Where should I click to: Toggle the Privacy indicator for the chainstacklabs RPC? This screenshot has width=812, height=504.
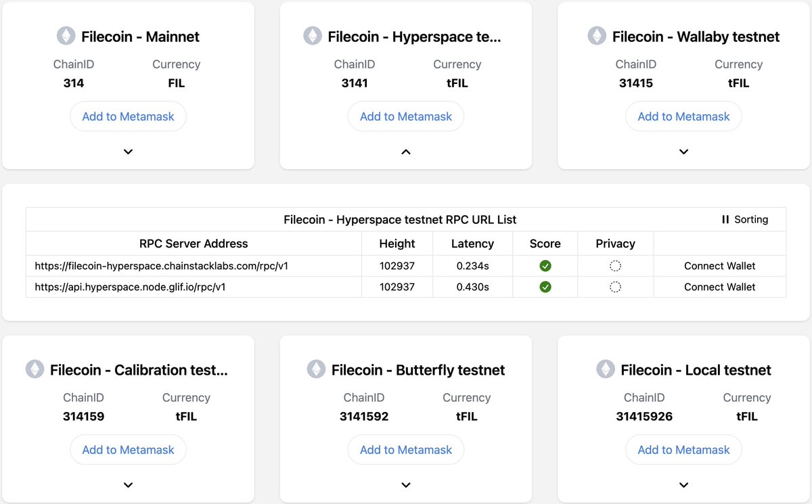tap(615, 265)
